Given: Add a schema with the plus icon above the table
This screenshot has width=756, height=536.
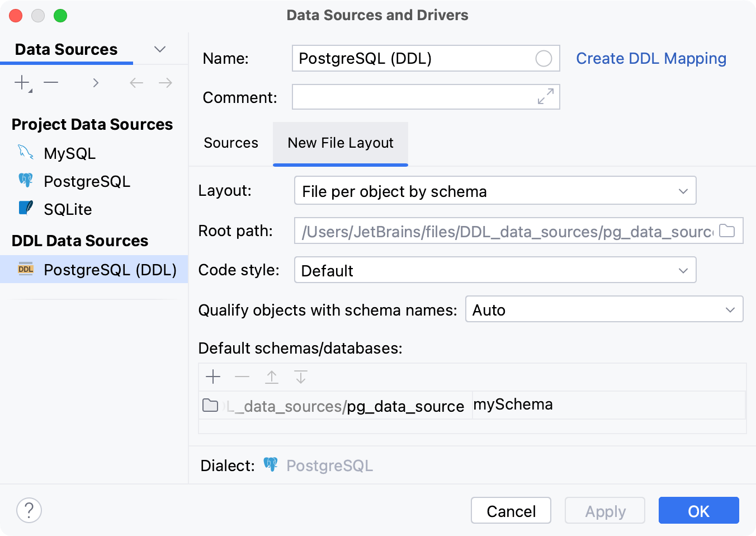Looking at the screenshot, I should 213,377.
